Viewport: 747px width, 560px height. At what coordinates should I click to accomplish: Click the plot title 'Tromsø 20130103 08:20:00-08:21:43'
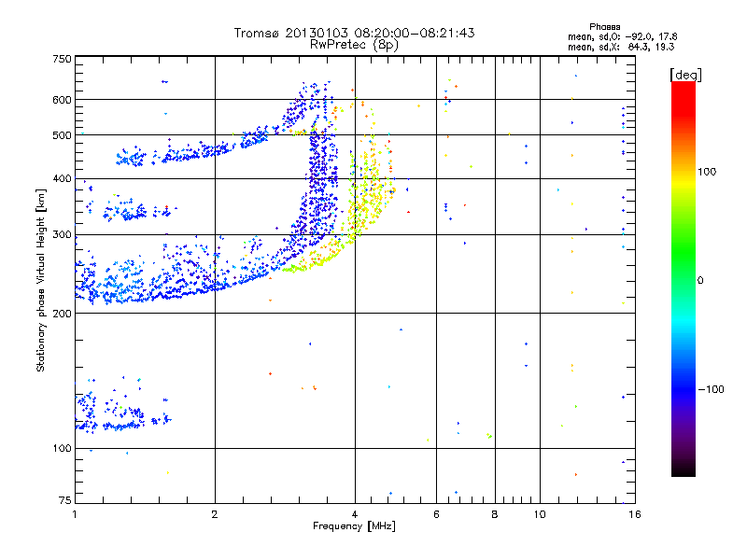[x=354, y=33]
